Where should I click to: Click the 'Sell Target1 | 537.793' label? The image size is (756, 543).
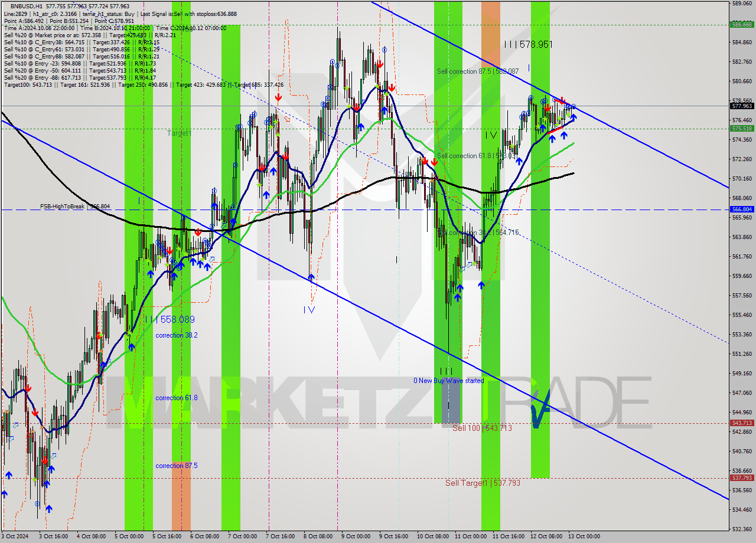coord(483,483)
